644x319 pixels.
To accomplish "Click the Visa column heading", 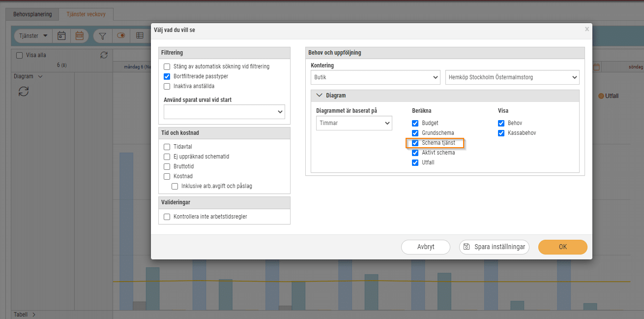I will click(x=503, y=111).
